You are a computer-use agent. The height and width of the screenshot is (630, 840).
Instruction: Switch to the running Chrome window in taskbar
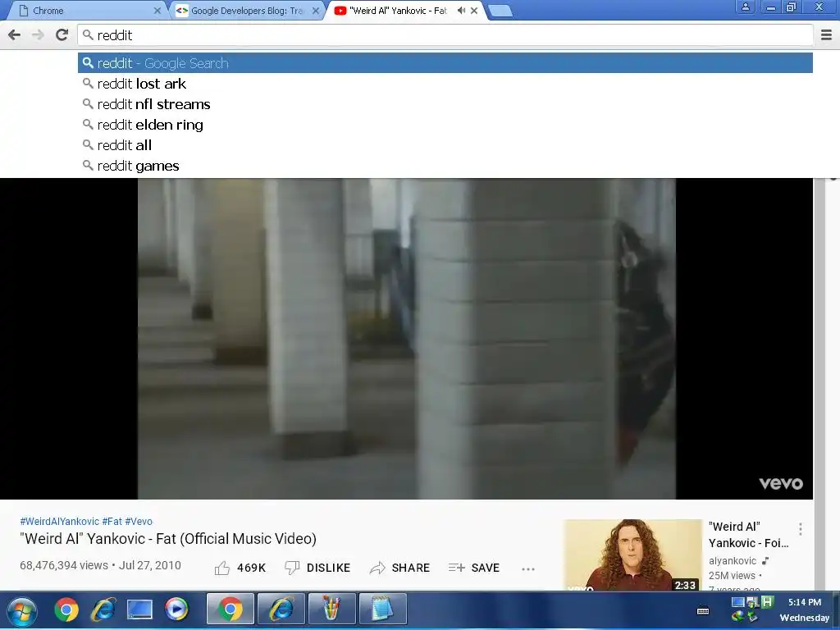[x=231, y=609]
